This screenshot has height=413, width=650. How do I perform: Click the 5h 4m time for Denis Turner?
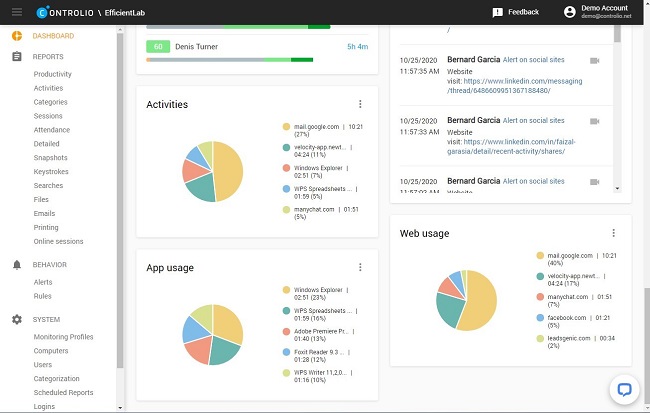tap(357, 46)
